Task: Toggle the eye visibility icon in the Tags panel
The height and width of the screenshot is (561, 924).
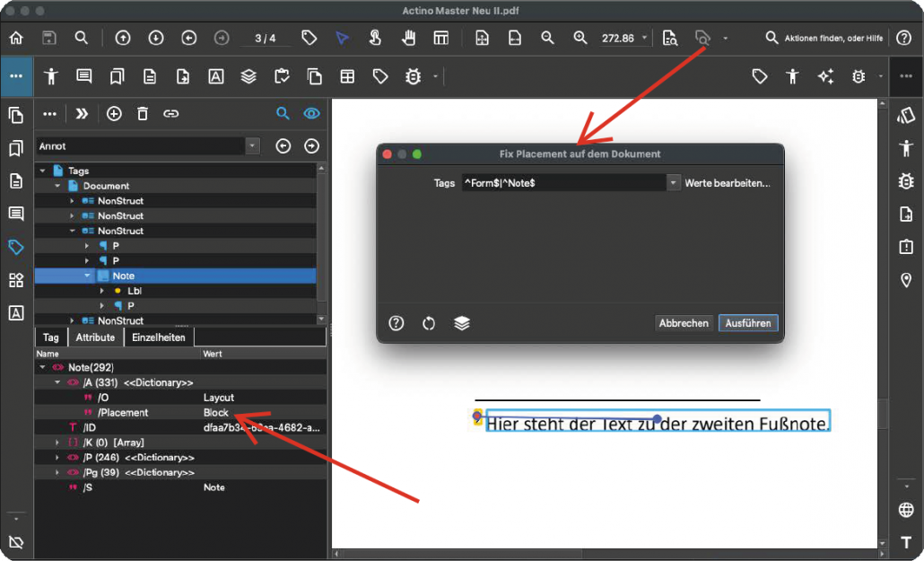Action: [311, 114]
